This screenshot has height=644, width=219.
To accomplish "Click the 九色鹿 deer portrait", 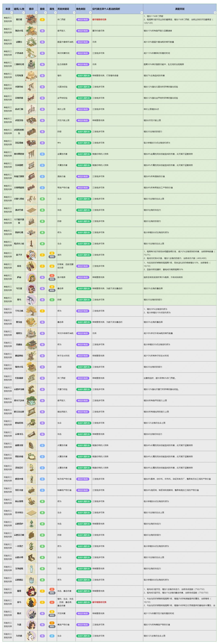I will [x=31, y=636].
